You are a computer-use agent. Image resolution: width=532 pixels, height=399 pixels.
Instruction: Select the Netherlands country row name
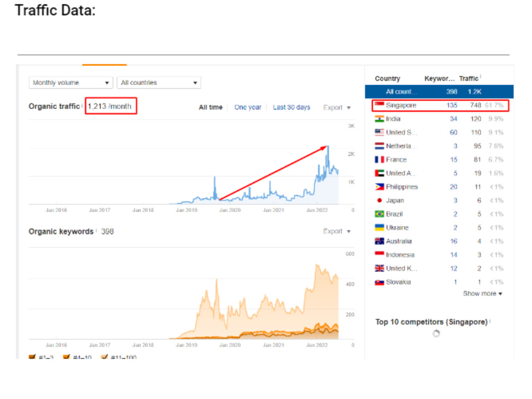tap(401, 146)
